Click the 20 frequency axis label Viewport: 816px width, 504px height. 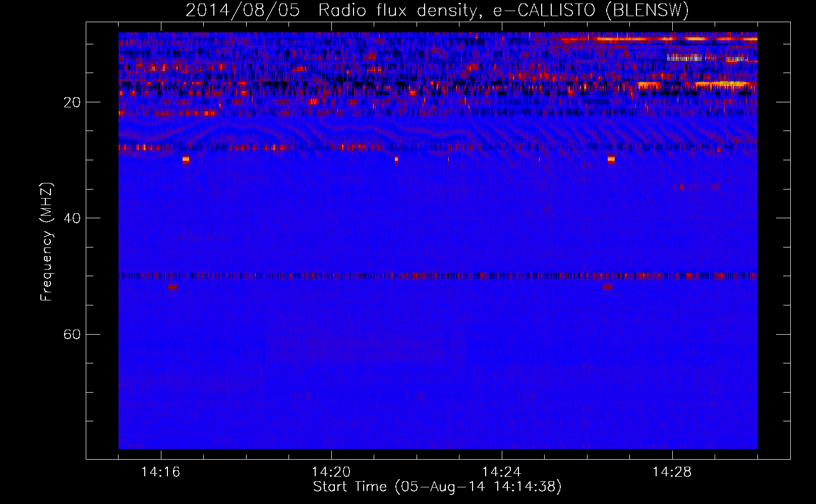coord(72,102)
